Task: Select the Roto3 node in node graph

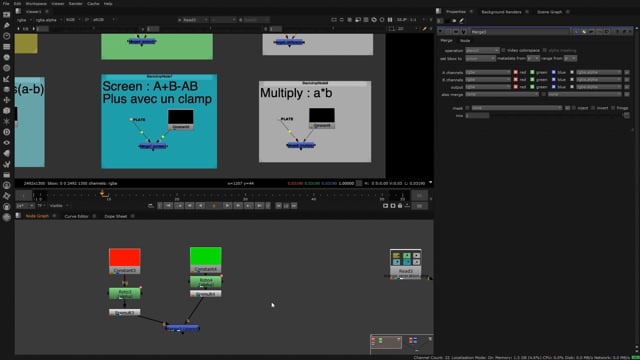Action: [125, 293]
